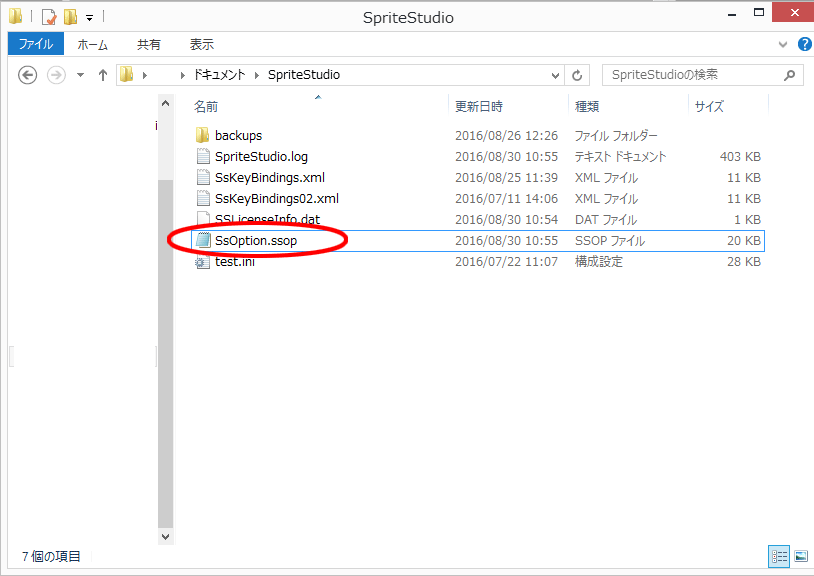Switch to the 表示 ribbon tab
The width and height of the screenshot is (814, 576).
(201, 45)
